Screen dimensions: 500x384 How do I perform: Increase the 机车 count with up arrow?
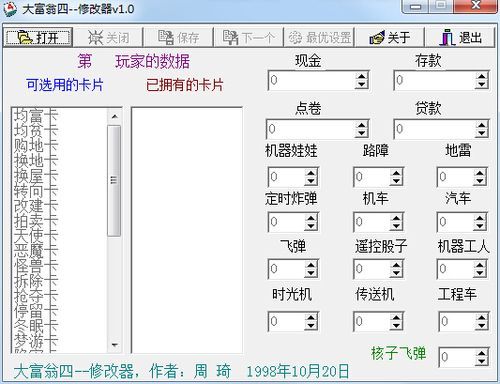(396, 218)
